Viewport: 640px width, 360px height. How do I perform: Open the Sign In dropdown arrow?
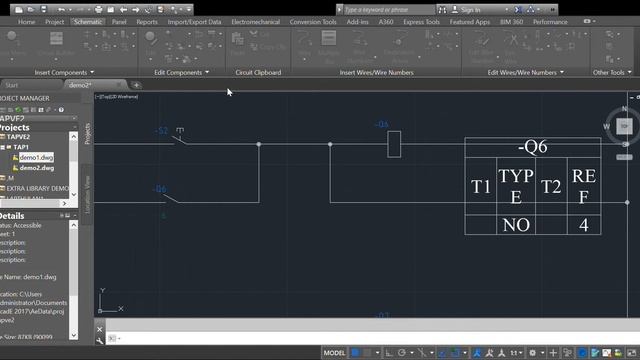point(507,9)
